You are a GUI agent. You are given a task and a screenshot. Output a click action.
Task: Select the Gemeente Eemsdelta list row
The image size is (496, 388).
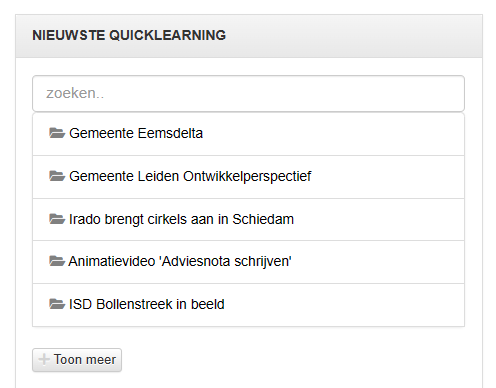[x=248, y=134]
